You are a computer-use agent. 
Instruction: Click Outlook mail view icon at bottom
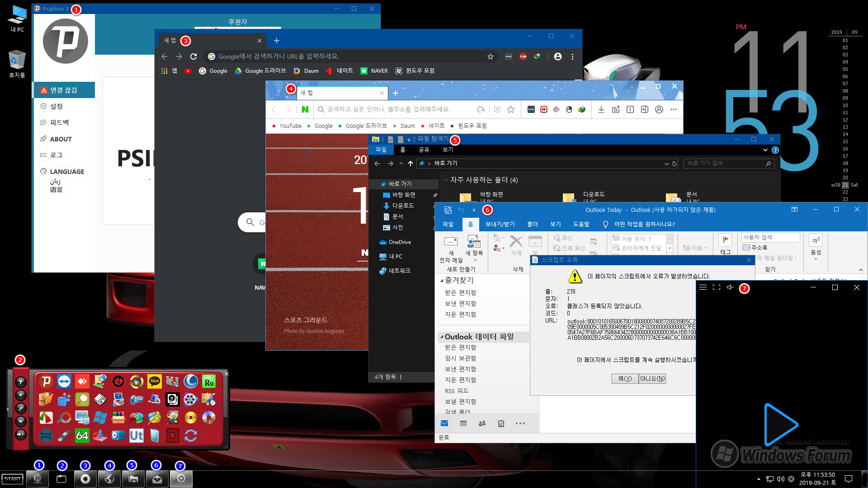(444, 423)
